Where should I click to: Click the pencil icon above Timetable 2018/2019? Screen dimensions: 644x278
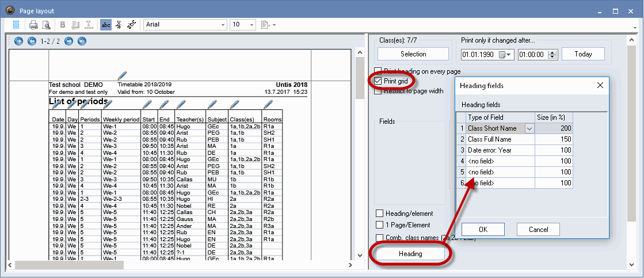tap(122, 75)
